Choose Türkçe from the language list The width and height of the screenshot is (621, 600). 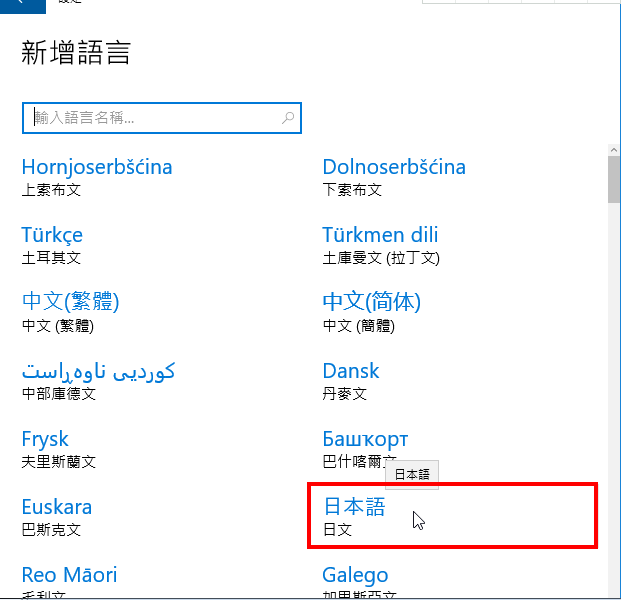pyautogui.click(x=52, y=246)
